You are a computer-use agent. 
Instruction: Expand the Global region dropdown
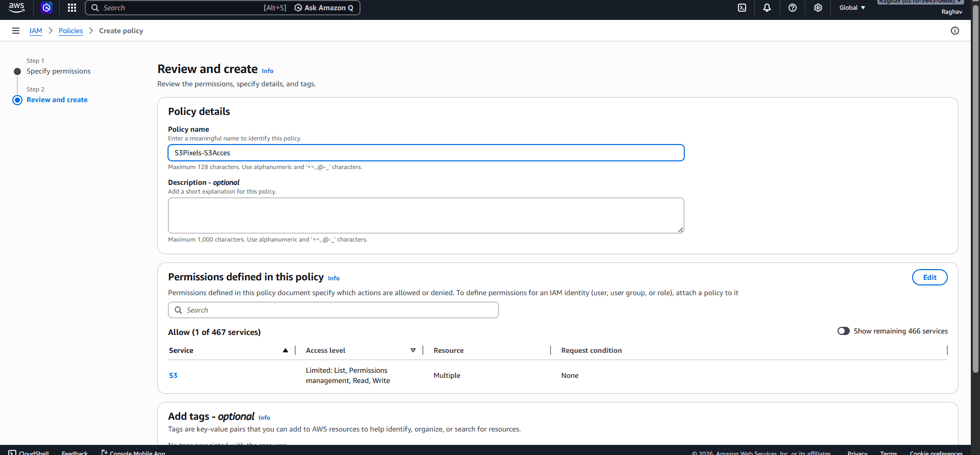point(852,8)
